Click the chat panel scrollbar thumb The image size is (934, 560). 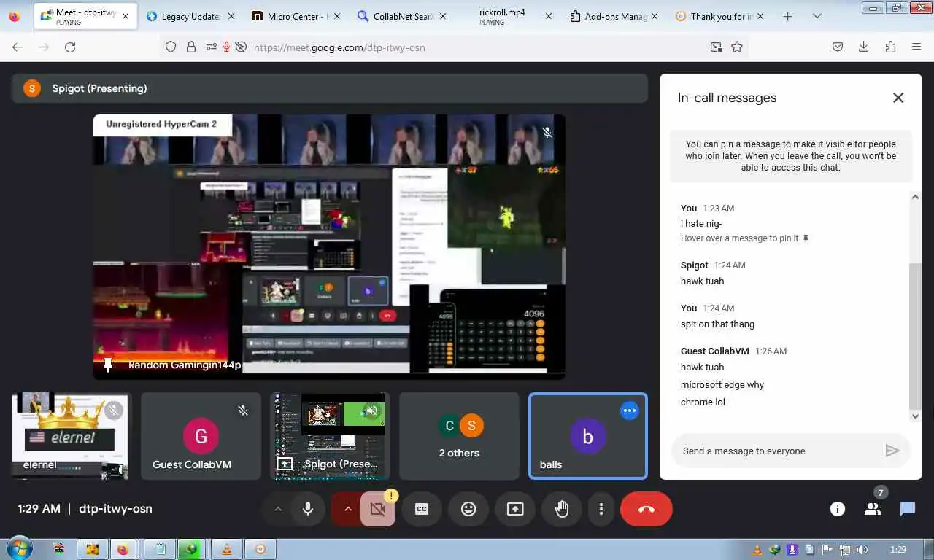click(x=916, y=337)
